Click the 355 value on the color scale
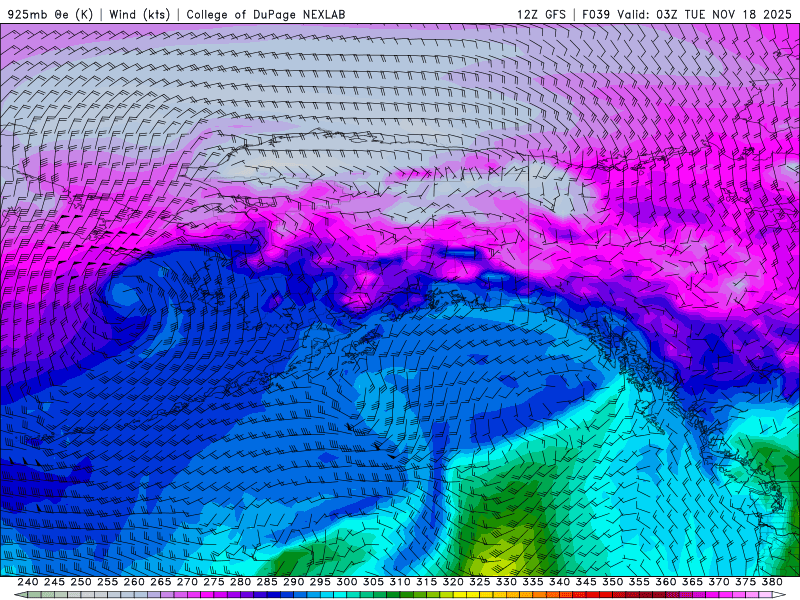The width and height of the screenshot is (800, 600). point(639,582)
